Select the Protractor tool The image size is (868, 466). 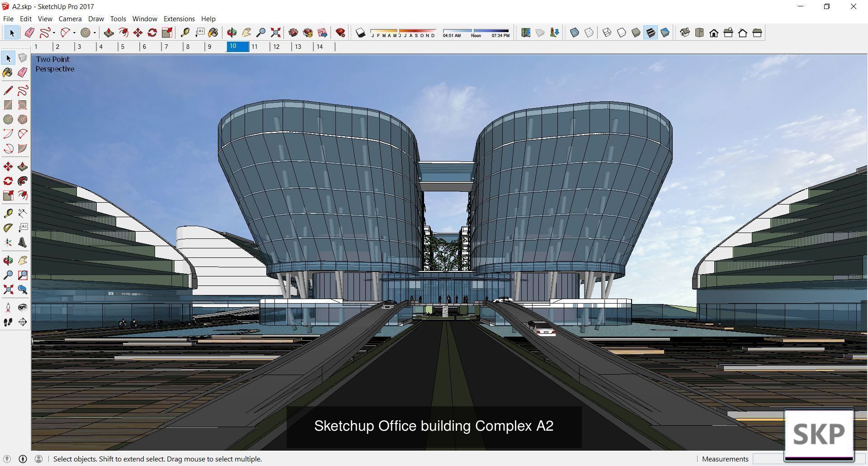pyautogui.click(x=8, y=228)
